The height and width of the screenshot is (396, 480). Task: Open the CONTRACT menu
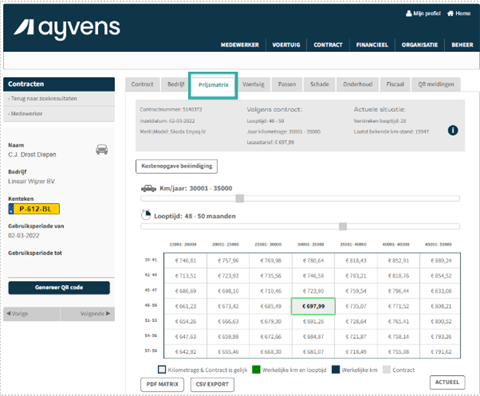[x=328, y=45]
